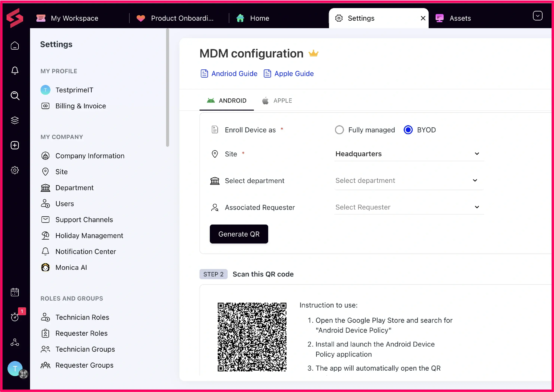Close the Settings tab

pos(423,18)
